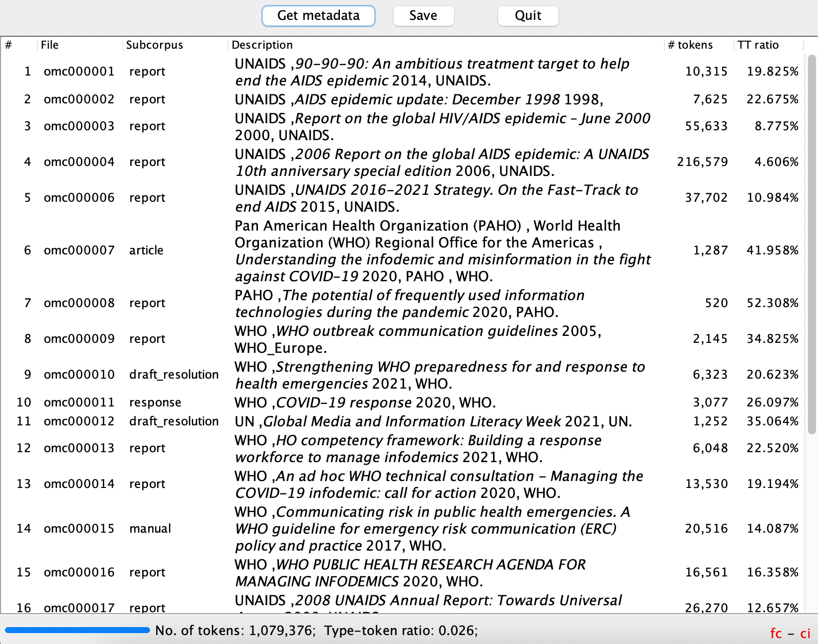The image size is (818, 644).
Task: Click TT ratio 4.606%
Action: [x=776, y=162]
